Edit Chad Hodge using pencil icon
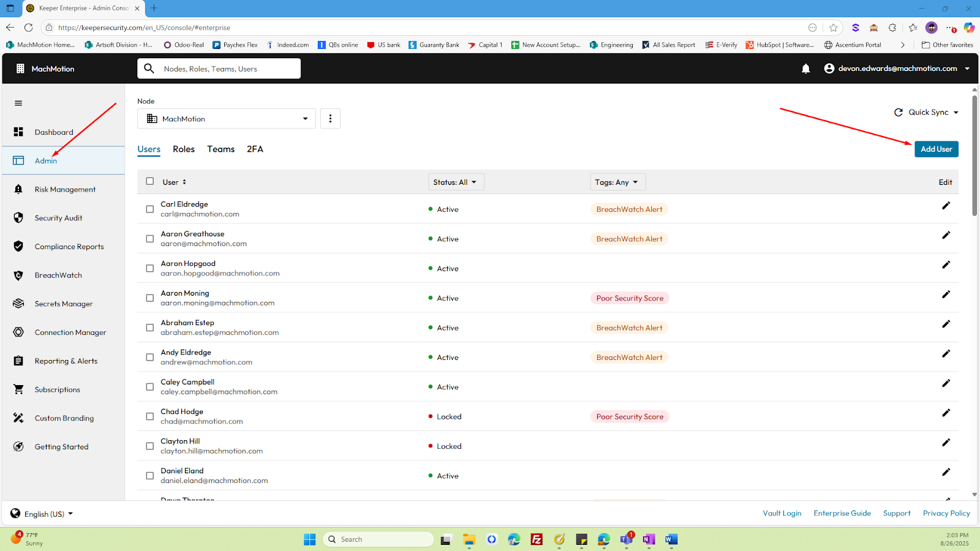The width and height of the screenshot is (980, 551). (x=946, y=413)
